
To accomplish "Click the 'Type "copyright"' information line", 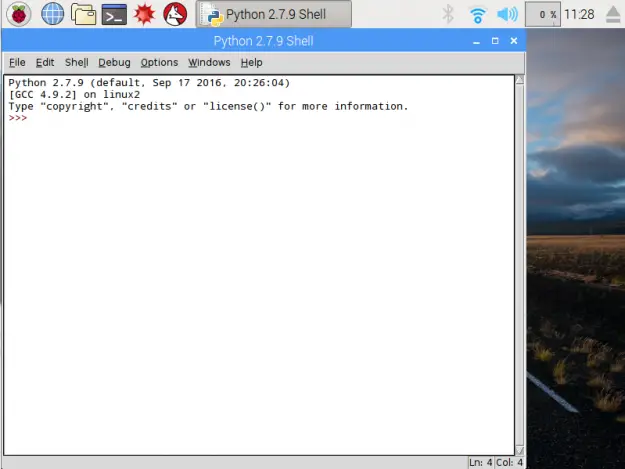I will (208, 106).
